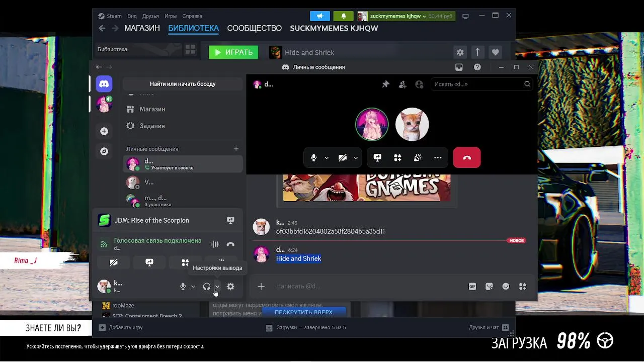Search in the Искать «d...» box

(x=481, y=84)
